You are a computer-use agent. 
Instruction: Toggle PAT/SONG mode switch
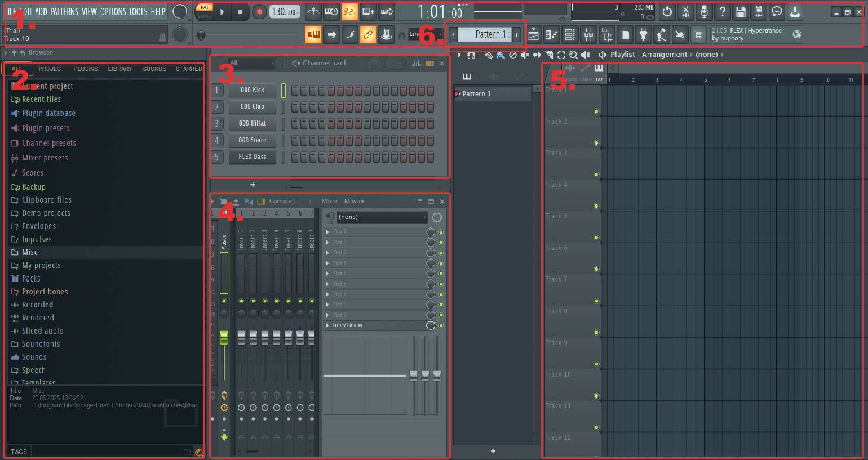click(204, 11)
